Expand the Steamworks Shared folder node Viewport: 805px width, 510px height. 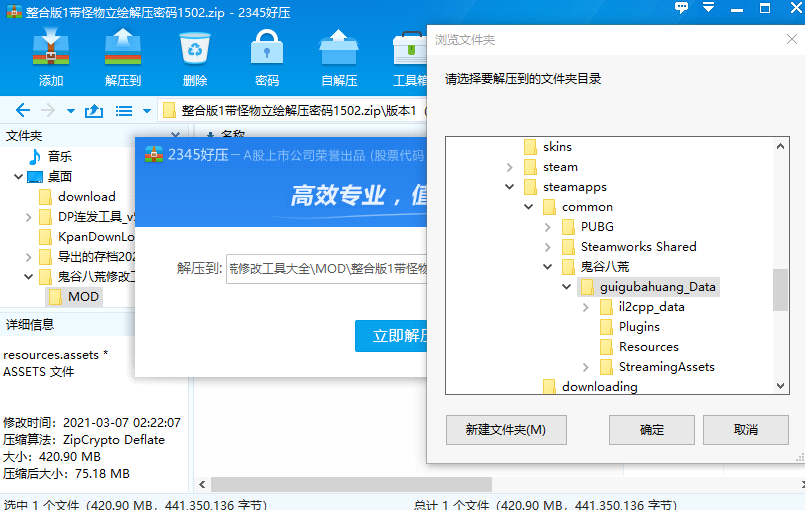pos(547,247)
